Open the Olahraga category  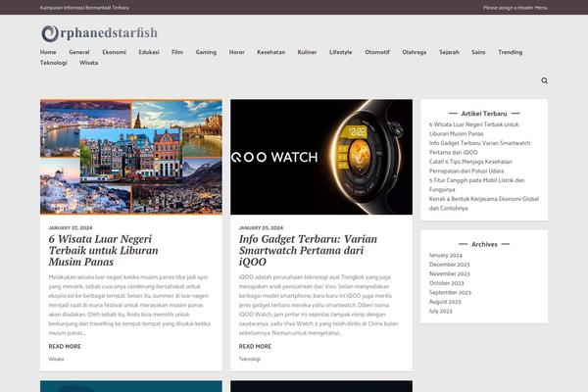click(x=415, y=52)
